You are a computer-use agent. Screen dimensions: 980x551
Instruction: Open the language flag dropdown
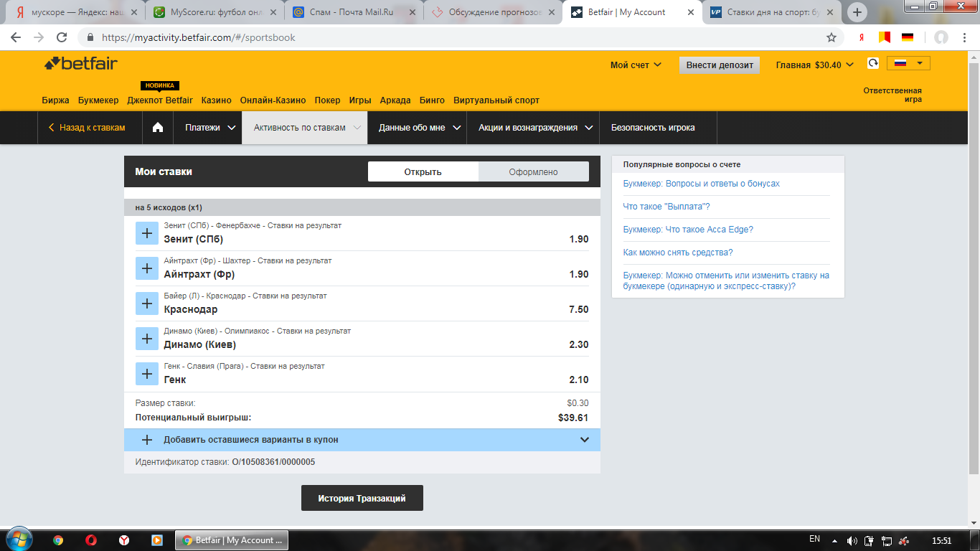[908, 64]
